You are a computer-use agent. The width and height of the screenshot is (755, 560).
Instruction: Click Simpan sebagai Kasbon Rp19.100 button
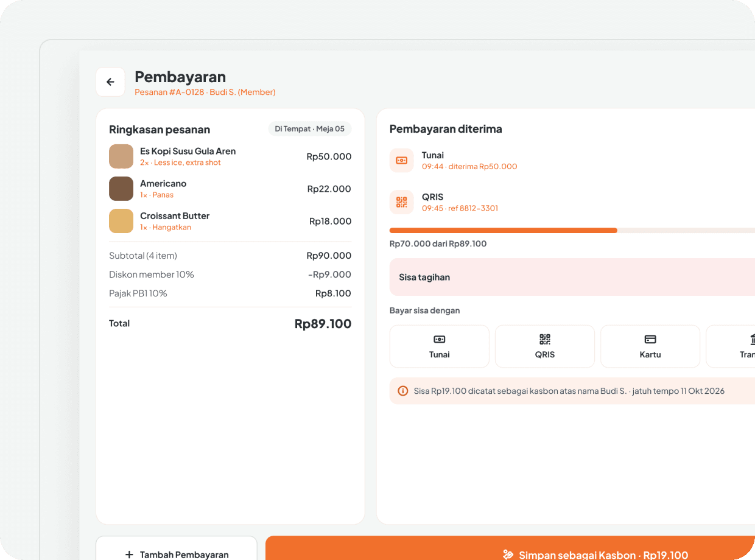click(x=510, y=548)
